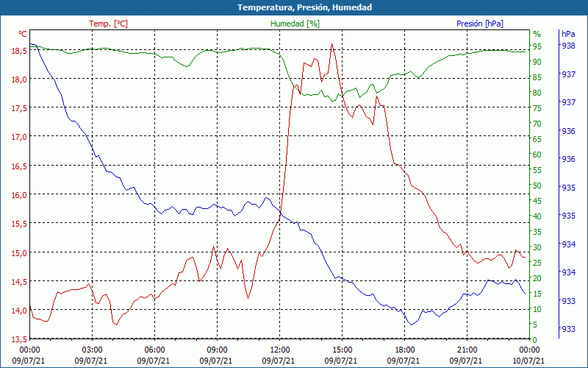Viewport: 588px width, 368px height.
Task: Click the "18,5" temperature axis tick
Action: (x=20, y=50)
